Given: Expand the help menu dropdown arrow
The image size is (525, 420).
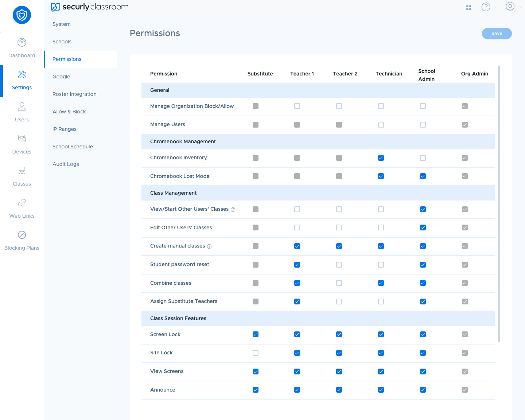Looking at the screenshot, I should coord(495,7).
